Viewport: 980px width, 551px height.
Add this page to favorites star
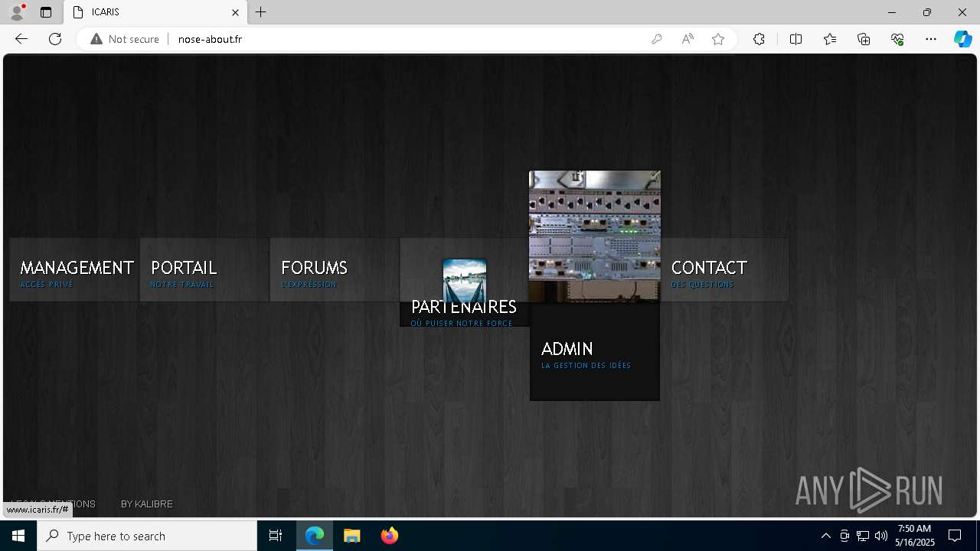pos(718,39)
